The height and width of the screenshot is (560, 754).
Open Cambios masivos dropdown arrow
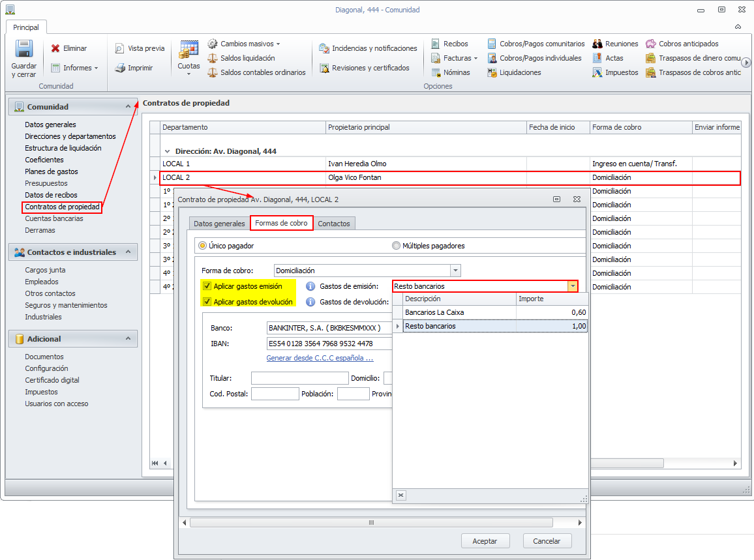[278, 44]
